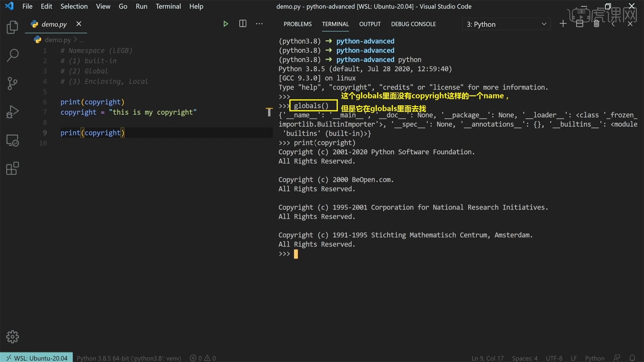Toggle the split editor layout
Viewport: 644px width, 362px height.
243,23
